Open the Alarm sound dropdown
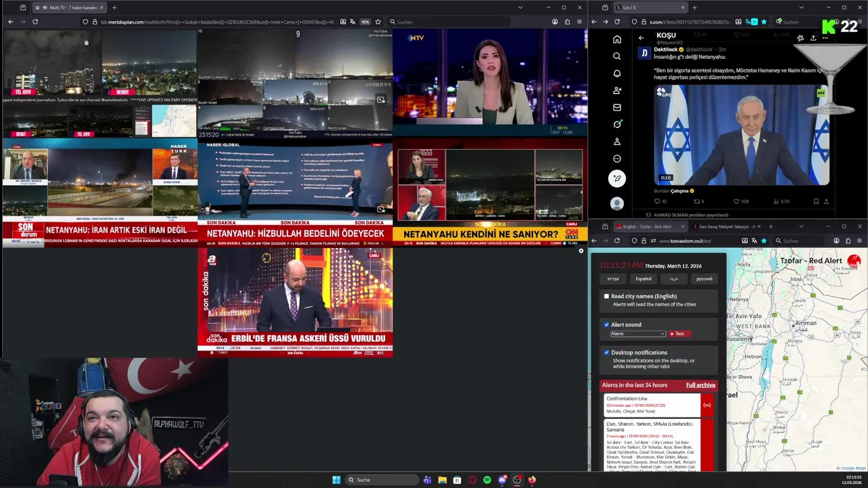The width and height of the screenshot is (868, 488). [x=637, y=333]
